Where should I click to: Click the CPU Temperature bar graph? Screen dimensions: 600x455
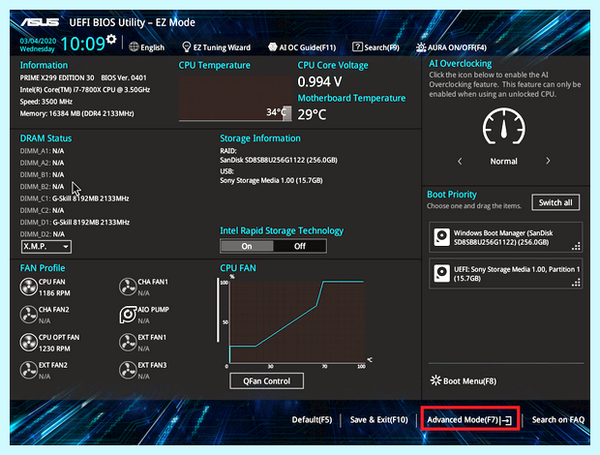(235, 99)
